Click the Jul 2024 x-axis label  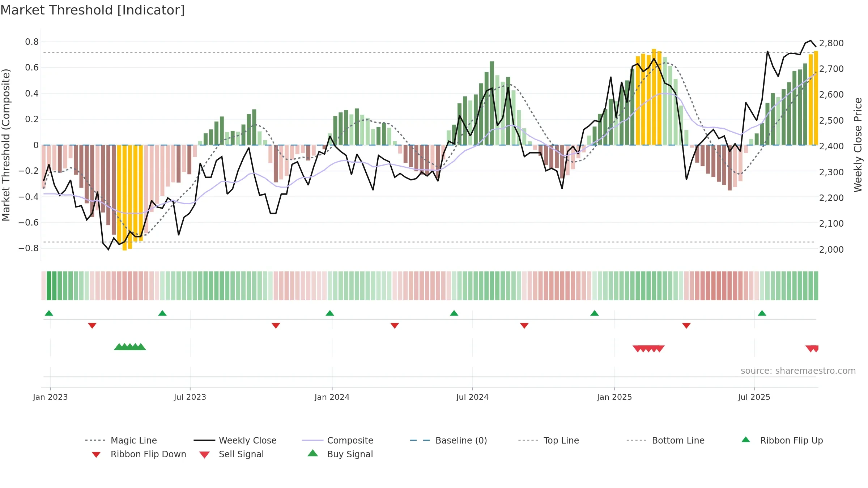pos(472,397)
